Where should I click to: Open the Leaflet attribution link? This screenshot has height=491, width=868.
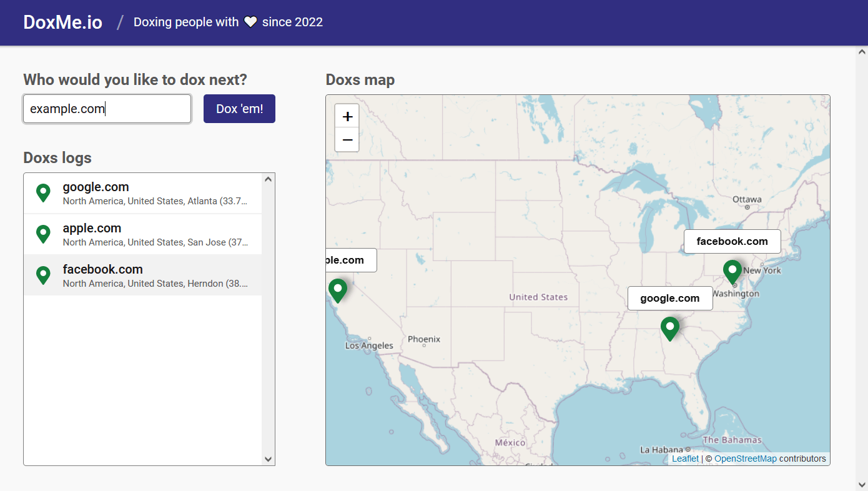click(685, 459)
